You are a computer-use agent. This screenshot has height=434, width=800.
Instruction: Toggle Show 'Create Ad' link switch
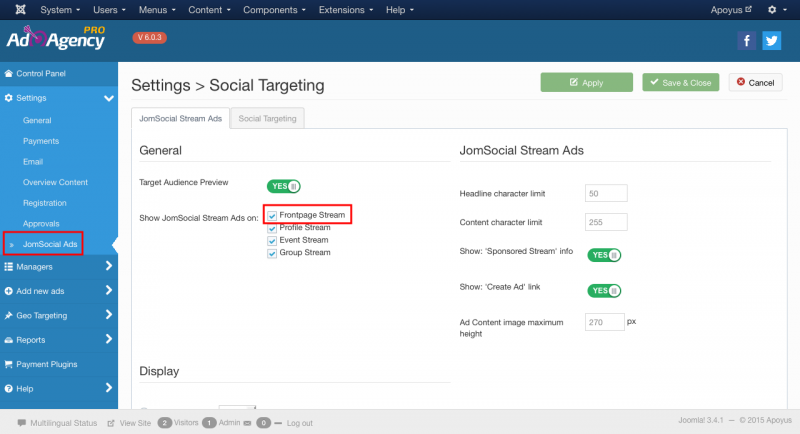pos(604,291)
